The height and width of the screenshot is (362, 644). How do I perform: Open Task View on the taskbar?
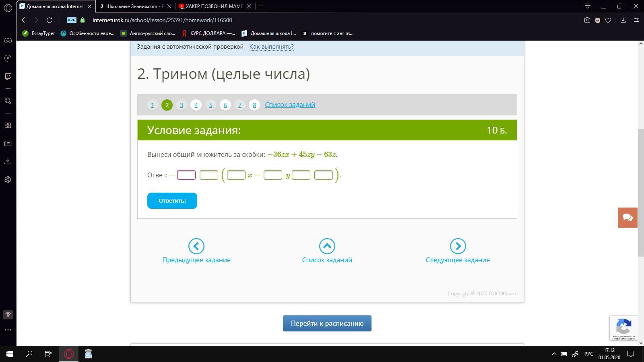point(48,354)
